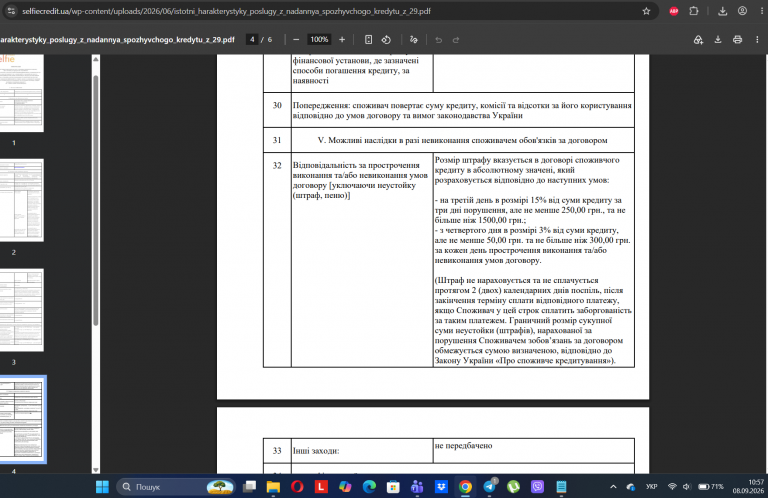Open page 2 thumbnail
The image size is (768, 498).
click(21, 200)
